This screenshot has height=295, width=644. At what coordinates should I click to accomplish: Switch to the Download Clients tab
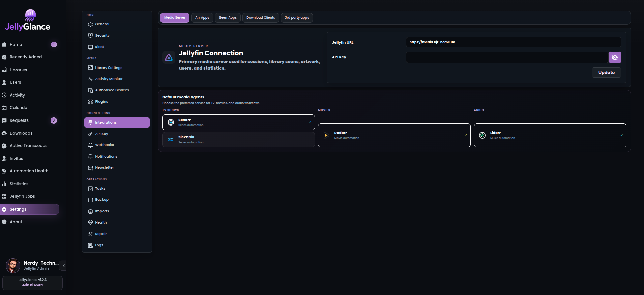(x=261, y=18)
